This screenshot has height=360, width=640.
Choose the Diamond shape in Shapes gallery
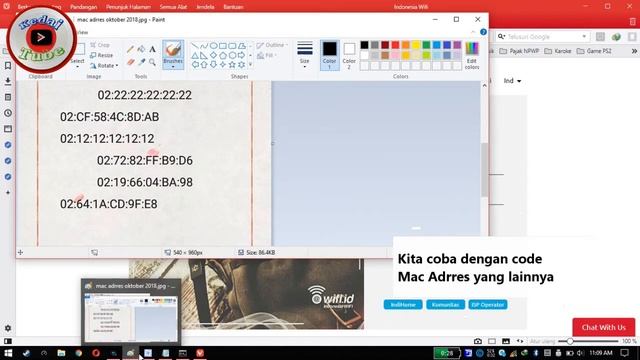213,55
